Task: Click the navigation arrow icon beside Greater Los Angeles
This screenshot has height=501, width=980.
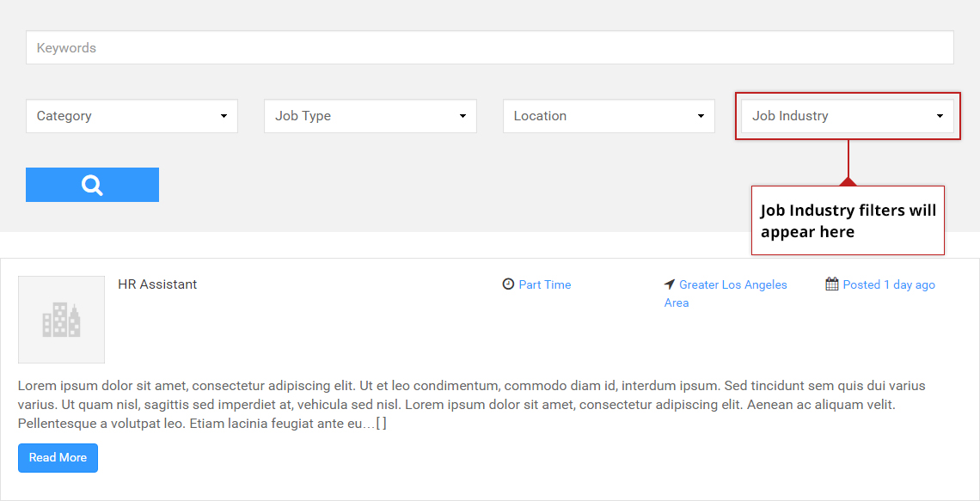Action: [x=670, y=284]
